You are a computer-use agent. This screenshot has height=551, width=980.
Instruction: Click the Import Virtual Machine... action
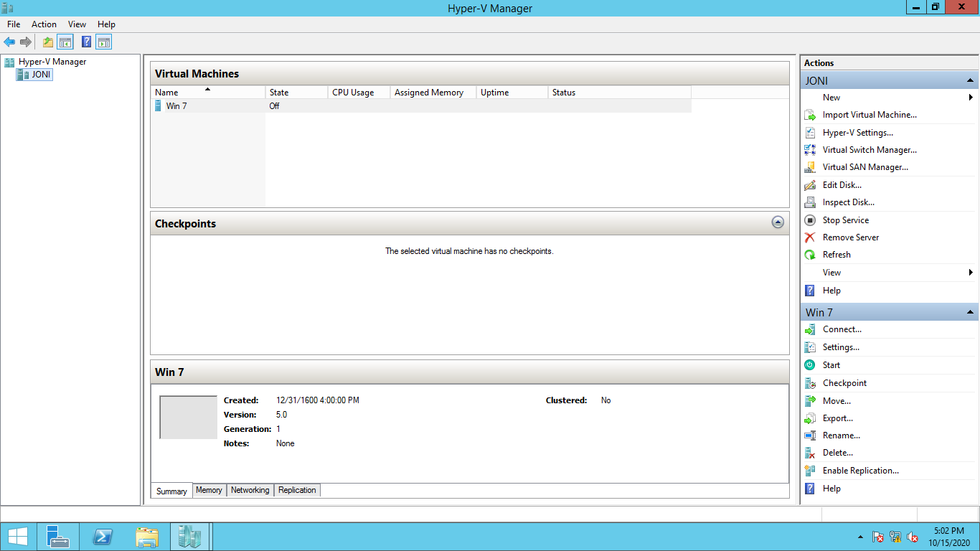coord(870,115)
